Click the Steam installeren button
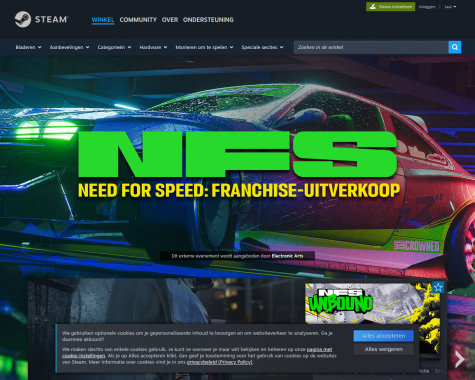Image resolution: width=475 pixels, height=380 pixels. point(390,7)
